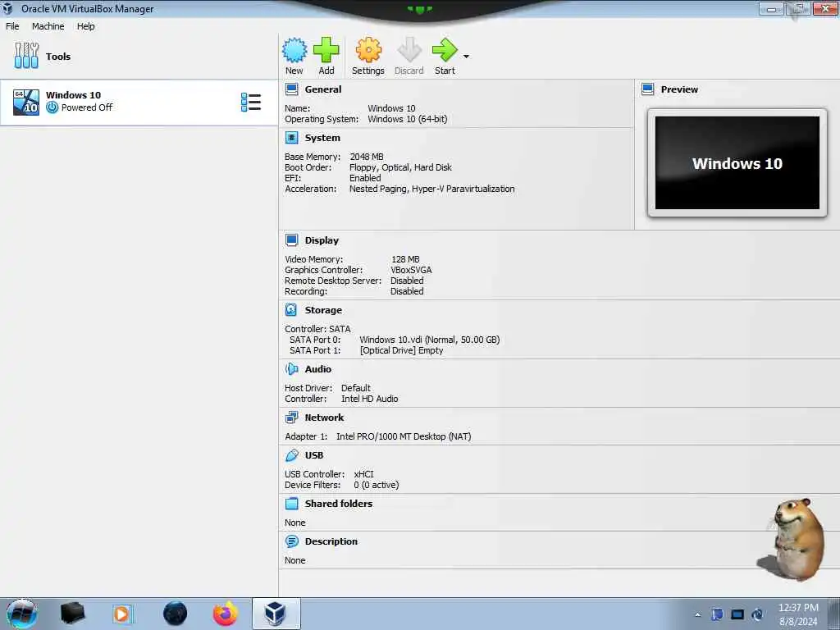Open the Machine menu

coord(48,26)
